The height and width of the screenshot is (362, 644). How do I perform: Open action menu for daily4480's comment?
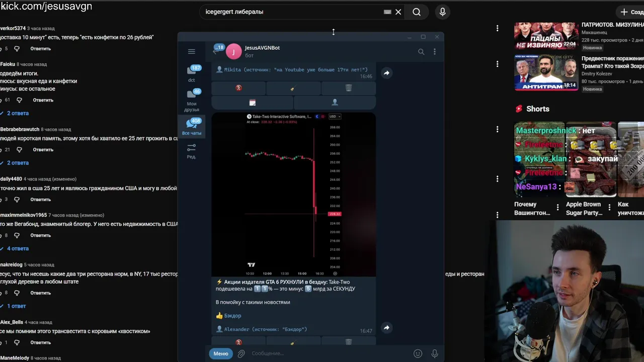pos(497,178)
